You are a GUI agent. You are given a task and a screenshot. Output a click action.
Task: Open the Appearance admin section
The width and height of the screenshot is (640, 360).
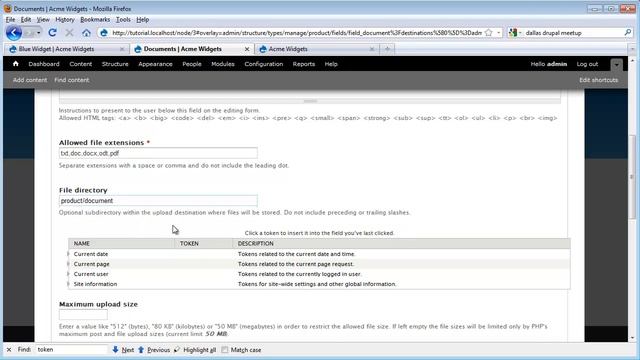click(156, 64)
